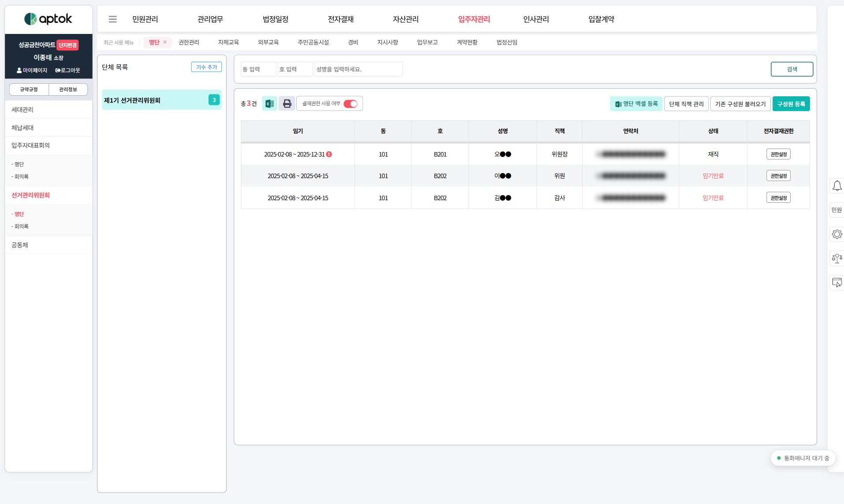Open the settings gear icon in right sidebar
The image size is (844, 504).
click(837, 234)
